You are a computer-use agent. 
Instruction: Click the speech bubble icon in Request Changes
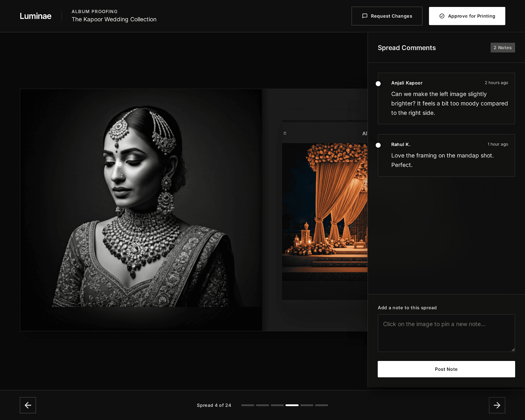(x=365, y=16)
